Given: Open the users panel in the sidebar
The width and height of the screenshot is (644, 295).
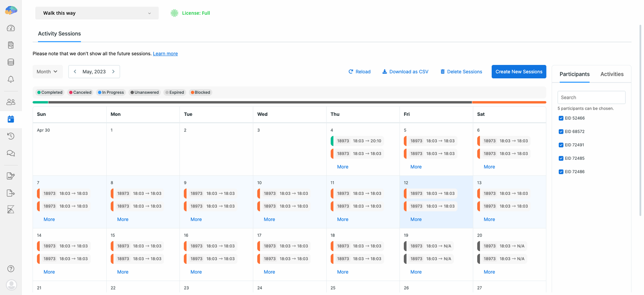Looking at the screenshot, I should 11,101.
